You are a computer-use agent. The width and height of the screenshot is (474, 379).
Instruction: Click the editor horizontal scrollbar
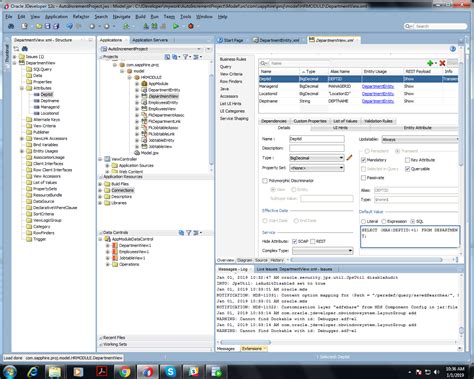[x=367, y=260]
